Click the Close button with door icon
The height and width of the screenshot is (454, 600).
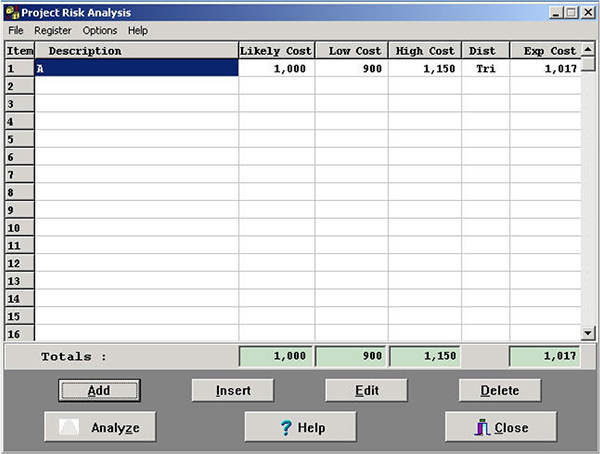click(501, 427)
